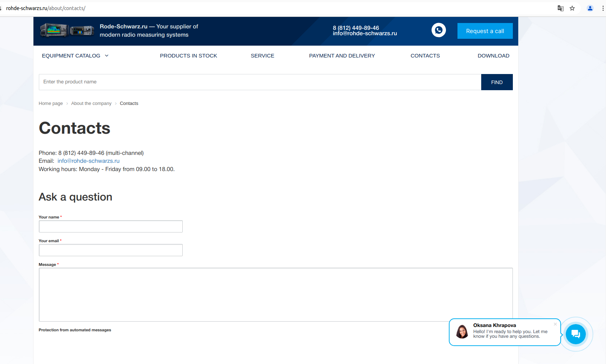606x364 pixels.
Task: Open the Service menu item
Action: (263, 56)
